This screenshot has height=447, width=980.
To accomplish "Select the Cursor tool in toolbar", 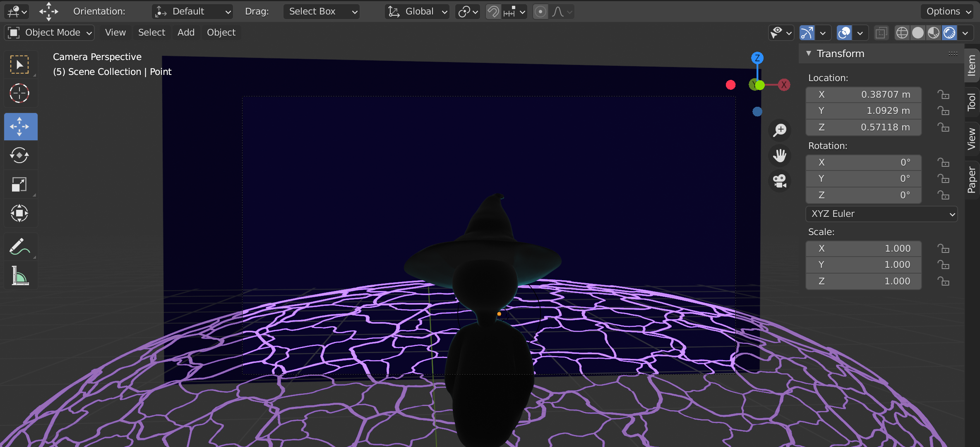I will [19, 94].
